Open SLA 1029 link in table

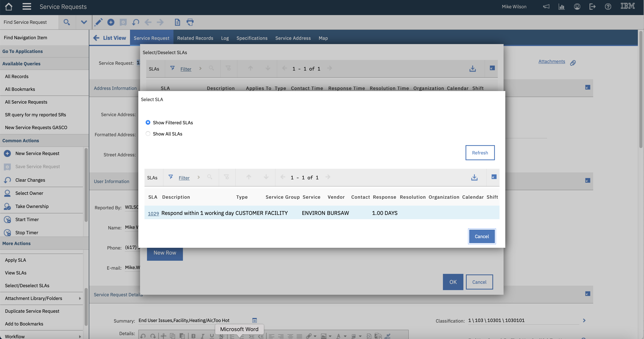(153, 213)
